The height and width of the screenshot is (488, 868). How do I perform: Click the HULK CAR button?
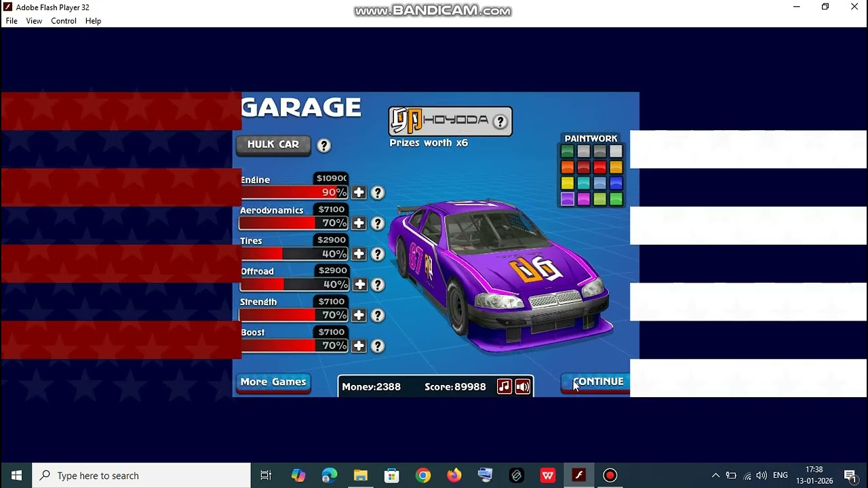(x=273, y=144)
